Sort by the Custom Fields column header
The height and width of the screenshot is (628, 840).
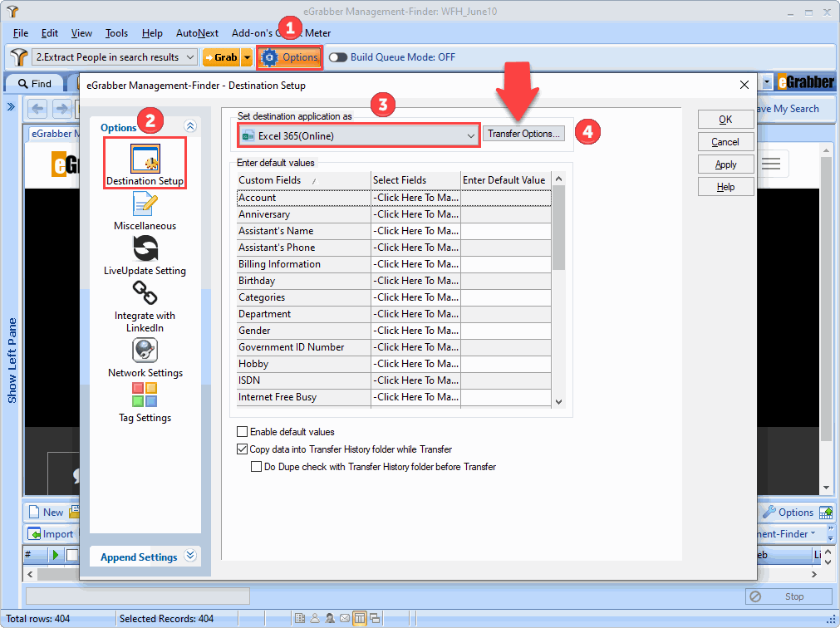(x=304, y=180)
